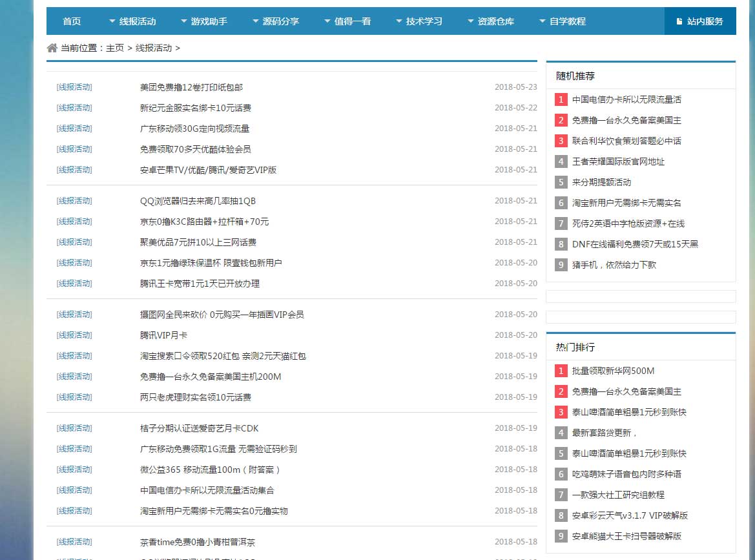Click red badge 2 beside 免费撸一台永久免备案美国主机

click(x=561, y=120)
